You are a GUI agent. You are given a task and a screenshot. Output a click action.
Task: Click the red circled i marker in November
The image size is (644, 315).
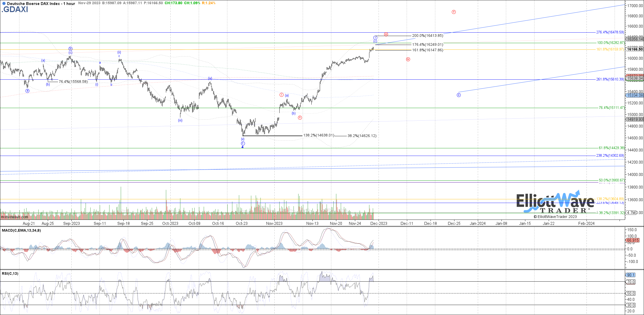point(281,95)
